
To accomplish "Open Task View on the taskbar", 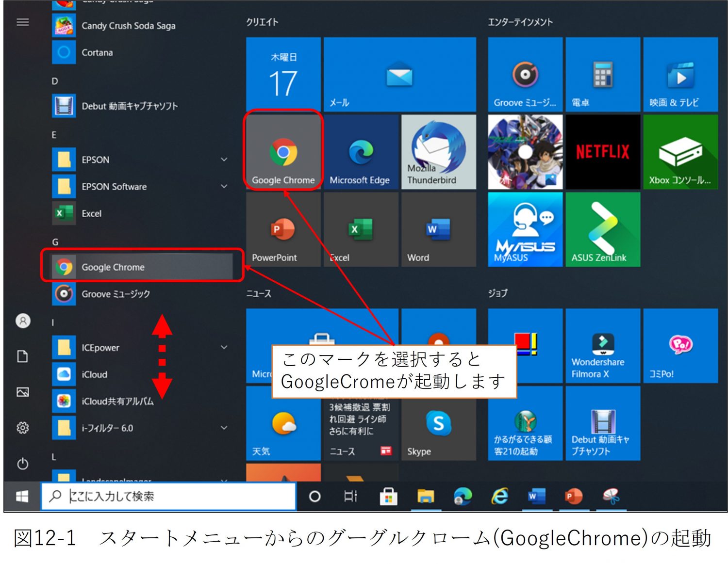I will point(350,496).
